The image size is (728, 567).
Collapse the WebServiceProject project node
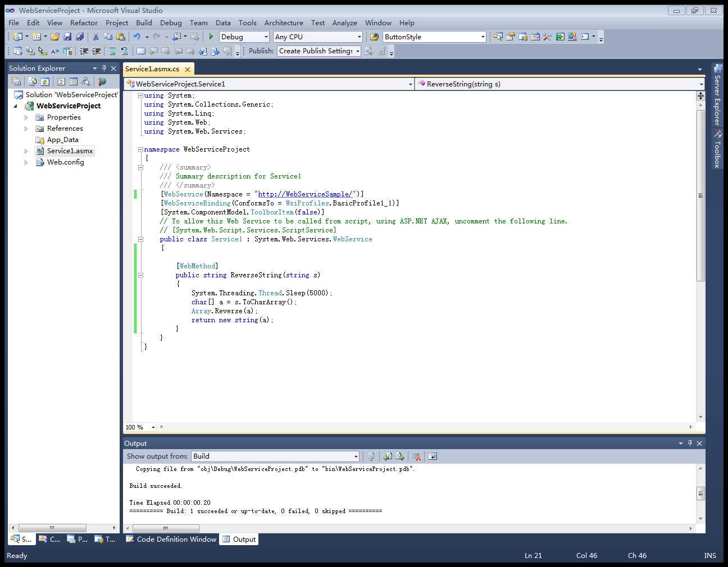pyautogui.click(x=16, y=106)
